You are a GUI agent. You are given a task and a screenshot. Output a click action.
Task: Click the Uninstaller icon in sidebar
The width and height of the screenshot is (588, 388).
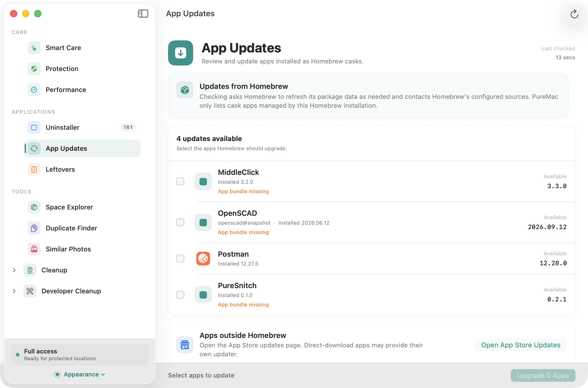pos(34,128)
